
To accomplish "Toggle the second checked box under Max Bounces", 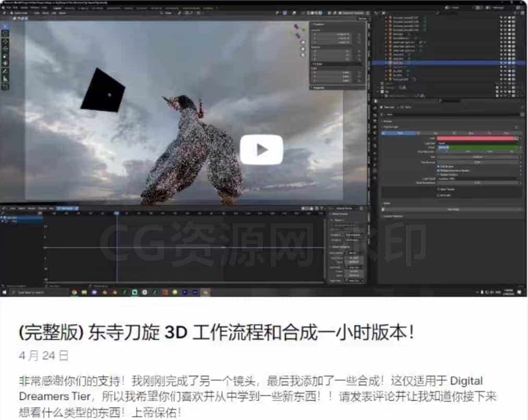I will (x=438, y=171).
